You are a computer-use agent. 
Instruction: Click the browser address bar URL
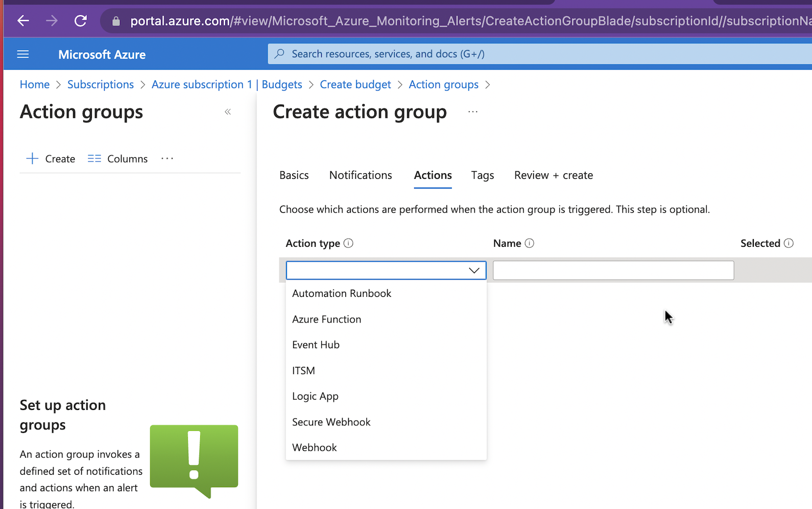470,21
